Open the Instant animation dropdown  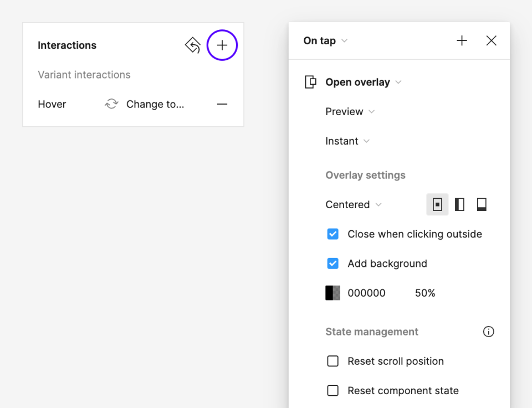(347, 141)
